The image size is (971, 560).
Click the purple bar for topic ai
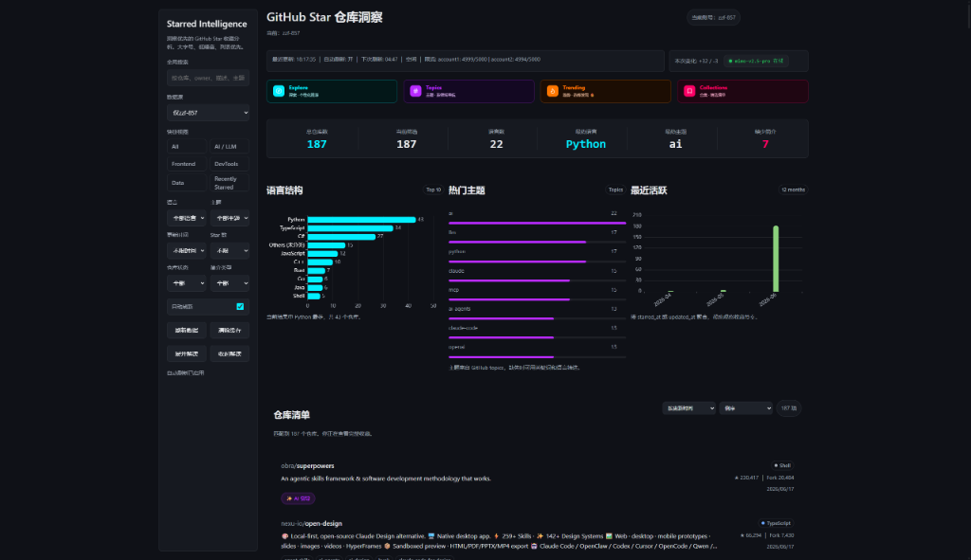(537, 223)
